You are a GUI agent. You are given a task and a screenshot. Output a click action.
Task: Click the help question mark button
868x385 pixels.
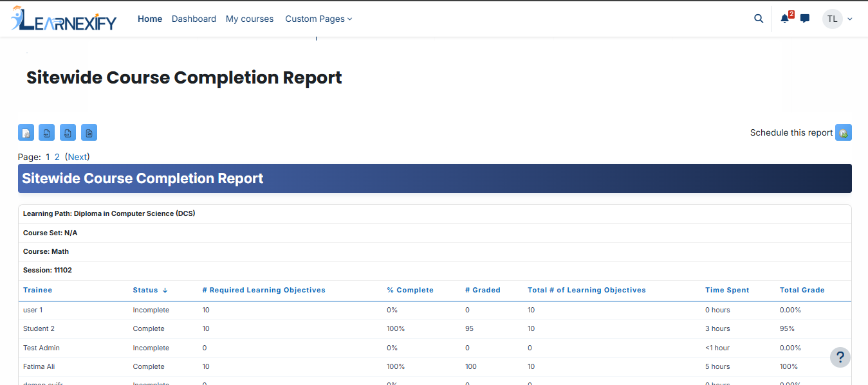pyautogui.click(x=840, y=357)
